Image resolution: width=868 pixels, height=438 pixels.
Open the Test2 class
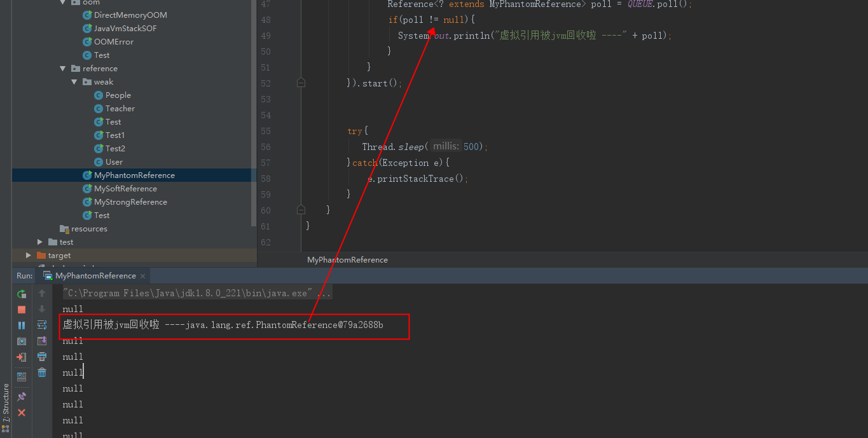(x=115, y=149)
